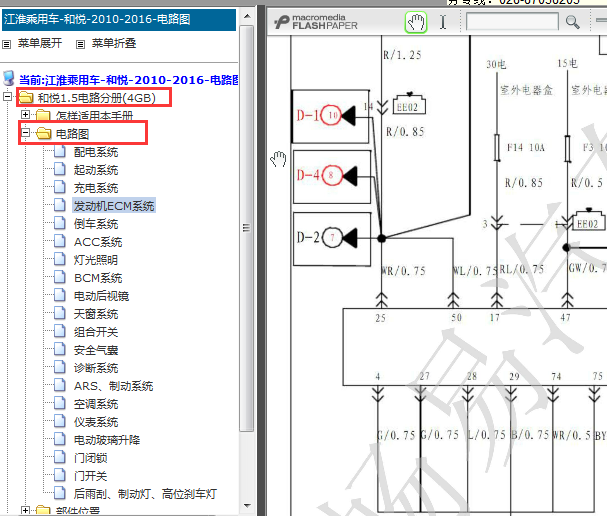Screen dimensions: 607x516
Task: Open the 充电系统 document
Action: click(x=96, y=188)
